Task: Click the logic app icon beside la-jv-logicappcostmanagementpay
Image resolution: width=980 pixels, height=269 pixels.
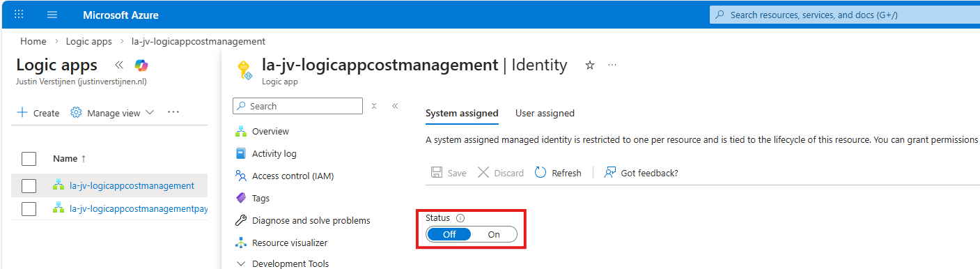Action: (x=59, y=208)
